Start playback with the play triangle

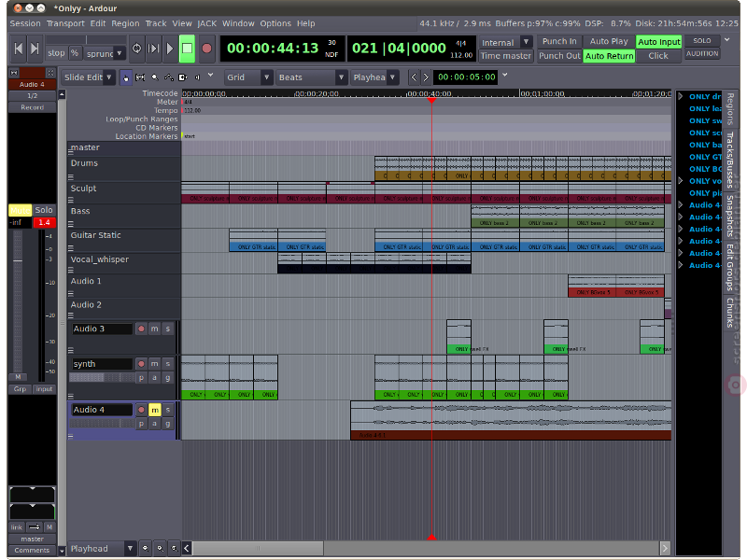click(x=170, y=49)
